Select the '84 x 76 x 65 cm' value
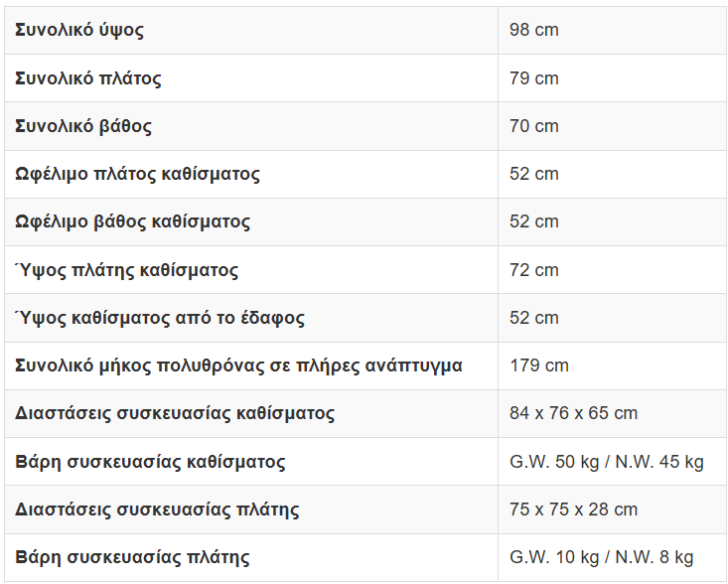 [573, 413]
